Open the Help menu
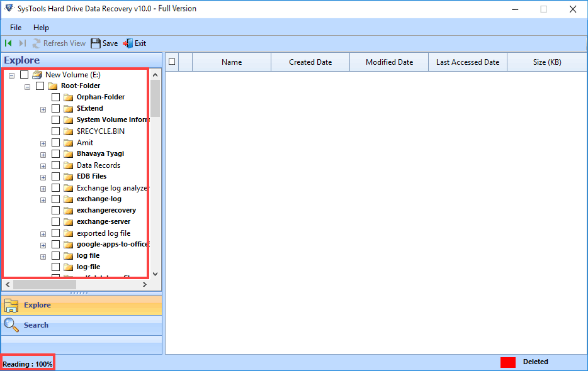The height and width of the screenshot is (371, 588). [41, 28]
